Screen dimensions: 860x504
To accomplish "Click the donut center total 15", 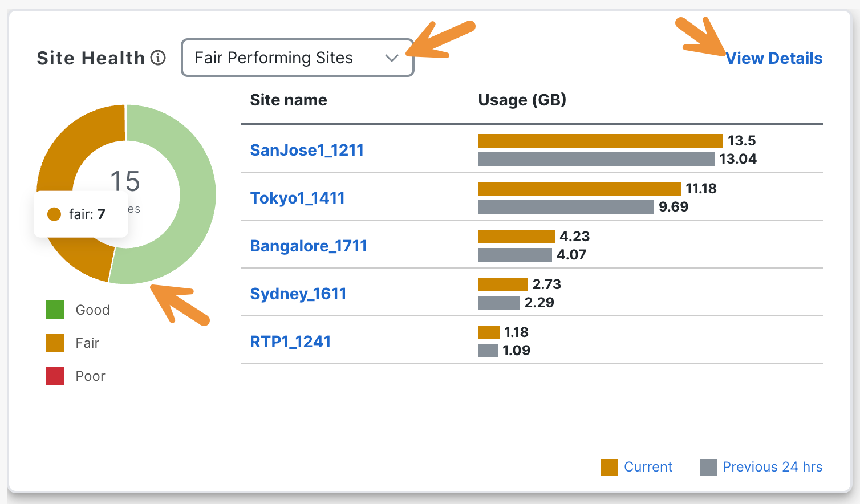I will [125, 181].
